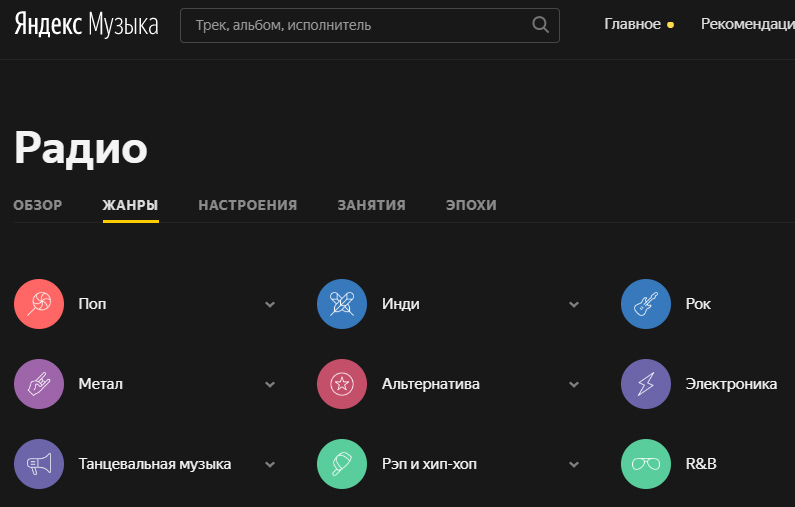Open the R&B genre label
The height and width of the screenshot is (507, 795).
tap(701, 463)
